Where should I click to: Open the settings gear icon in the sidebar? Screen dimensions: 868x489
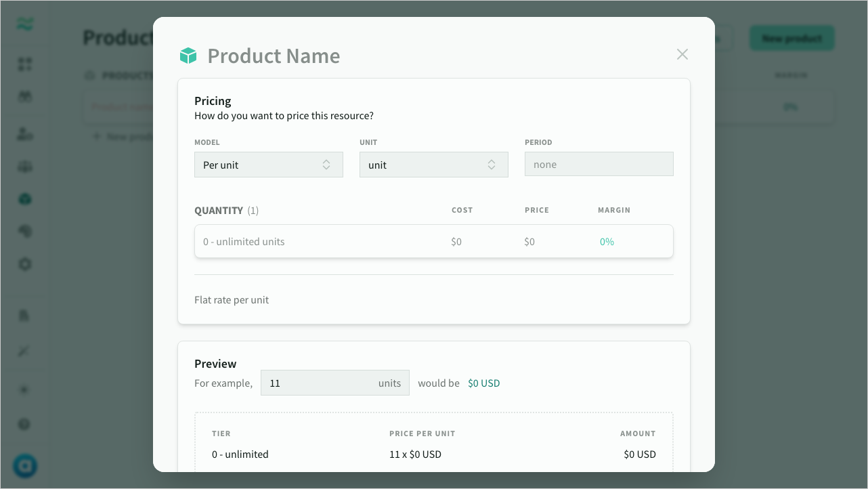point(25,264)
